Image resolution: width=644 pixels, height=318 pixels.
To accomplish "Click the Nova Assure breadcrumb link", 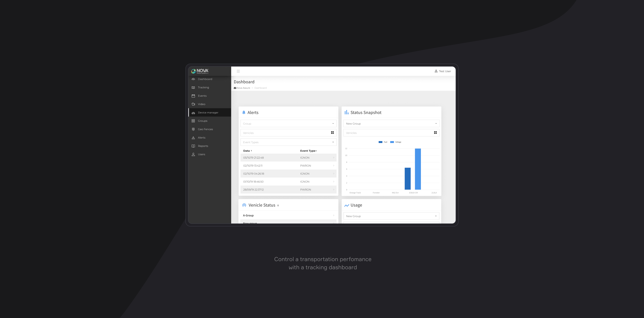I will 243,88.
